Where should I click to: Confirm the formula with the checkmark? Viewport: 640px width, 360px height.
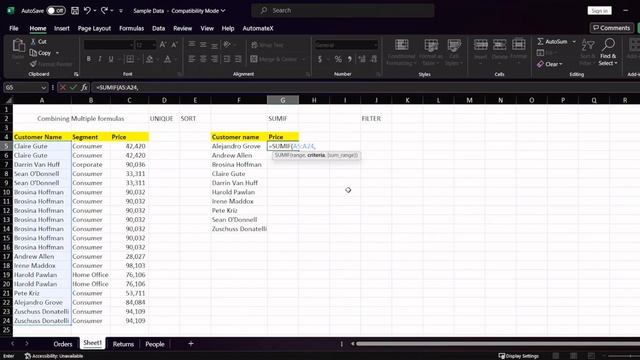[x=73, y=87]
